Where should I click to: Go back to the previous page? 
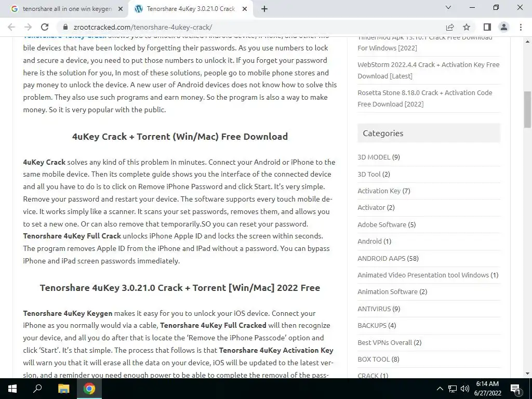(11, 27)
